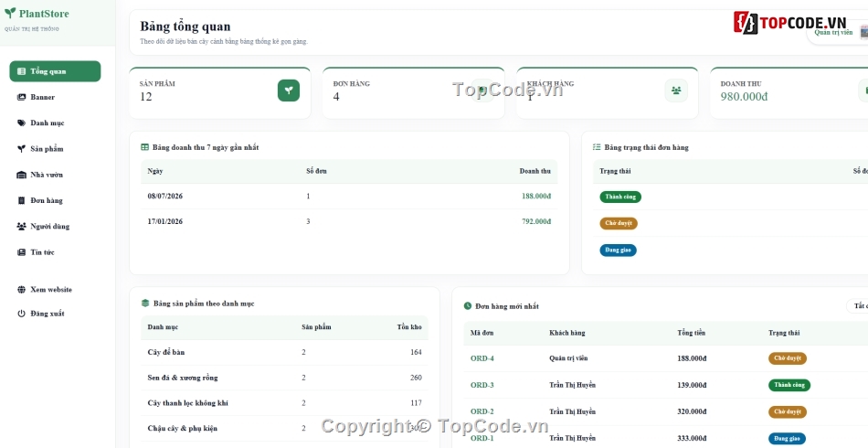The width and height of the screenshot is (868, 448).
Task: Click the Xem website globe icon
Action: pos(22,290)
